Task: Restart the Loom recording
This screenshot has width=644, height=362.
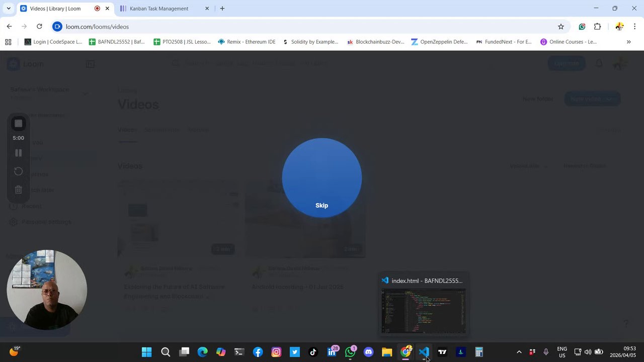Action: [18, 171]
